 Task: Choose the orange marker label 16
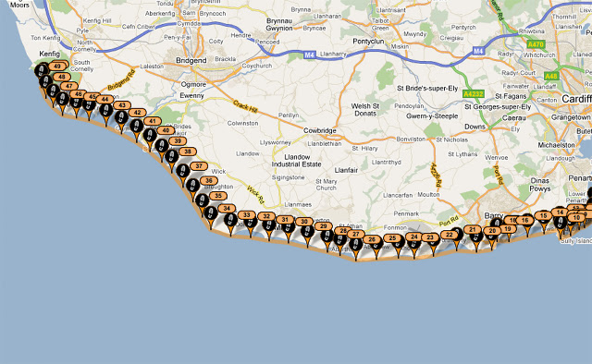click(x=524, y=220)
